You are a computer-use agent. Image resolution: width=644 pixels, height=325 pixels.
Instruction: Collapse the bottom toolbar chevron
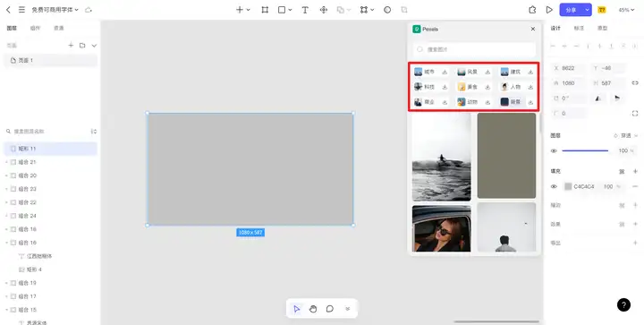coord(347,309)
